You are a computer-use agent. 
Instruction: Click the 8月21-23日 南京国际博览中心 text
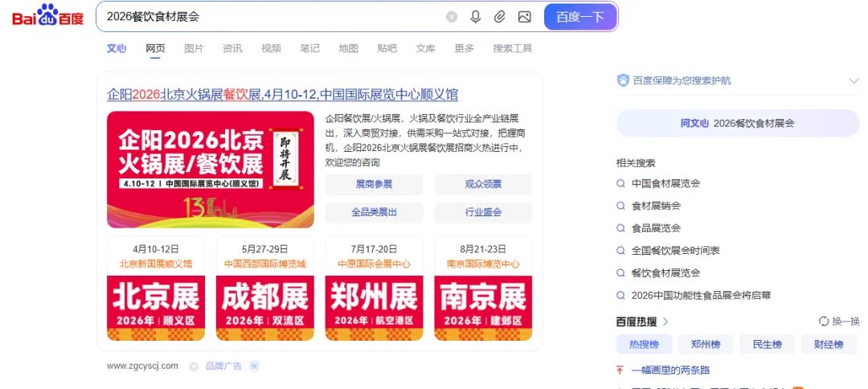[x=483, y=256]
